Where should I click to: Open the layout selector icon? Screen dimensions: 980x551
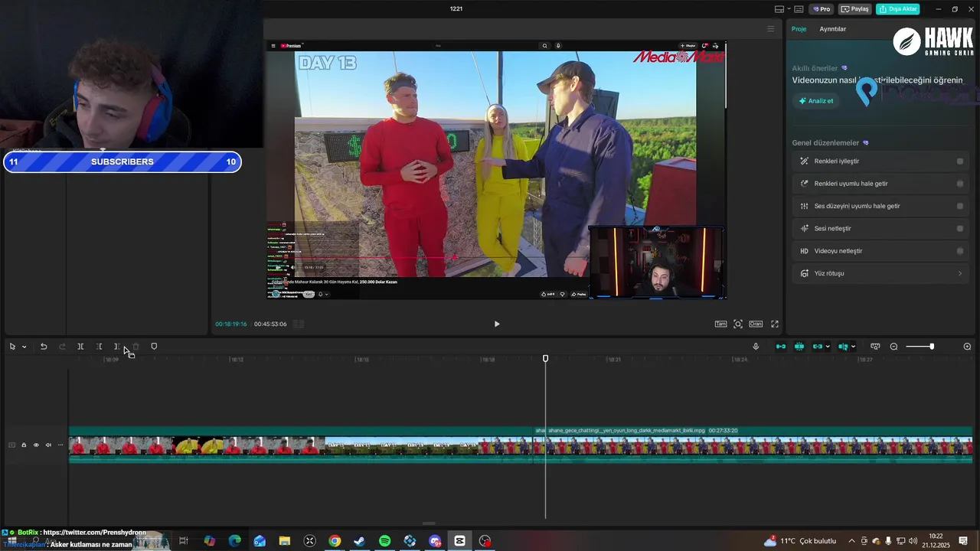(x=779, y=9)
